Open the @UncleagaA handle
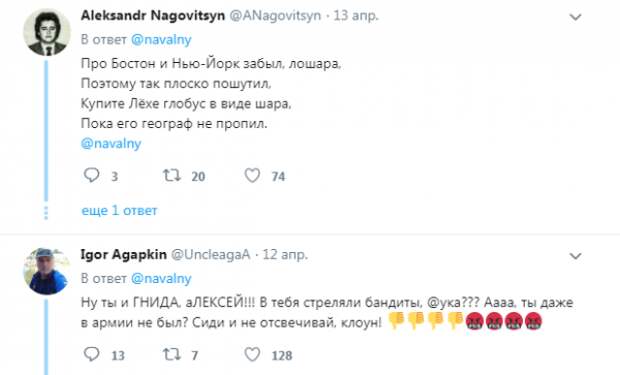 click(x=211, y=255)
